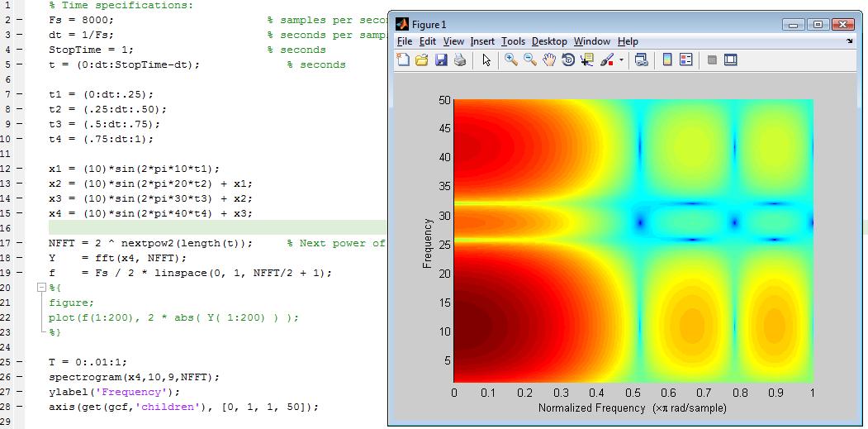Insert a legend using the toolbar icon
The width and height of the screenshot is (868, 429).
685,60
